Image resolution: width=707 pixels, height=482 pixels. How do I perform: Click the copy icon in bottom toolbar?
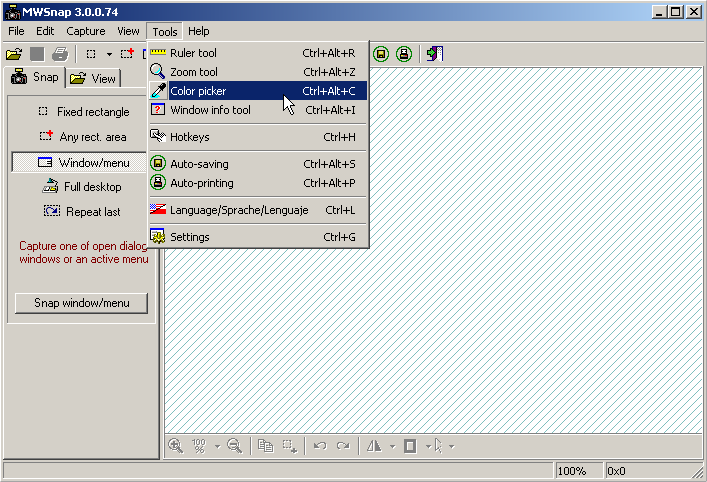click(x=265, y=446)
